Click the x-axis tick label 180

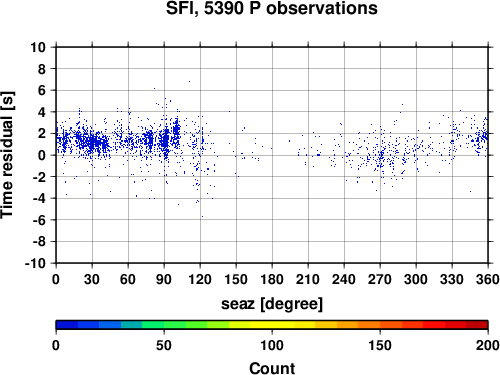tap(272, 279)
